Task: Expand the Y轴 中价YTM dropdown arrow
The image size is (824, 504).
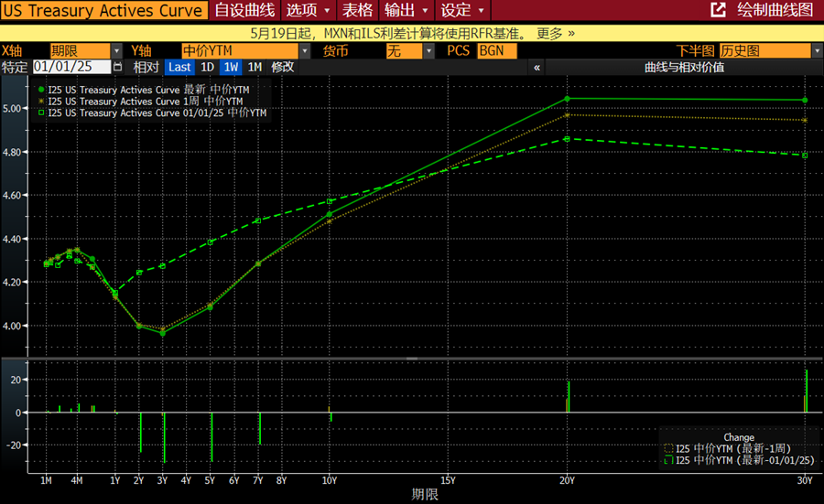Action: pos(305,51)
